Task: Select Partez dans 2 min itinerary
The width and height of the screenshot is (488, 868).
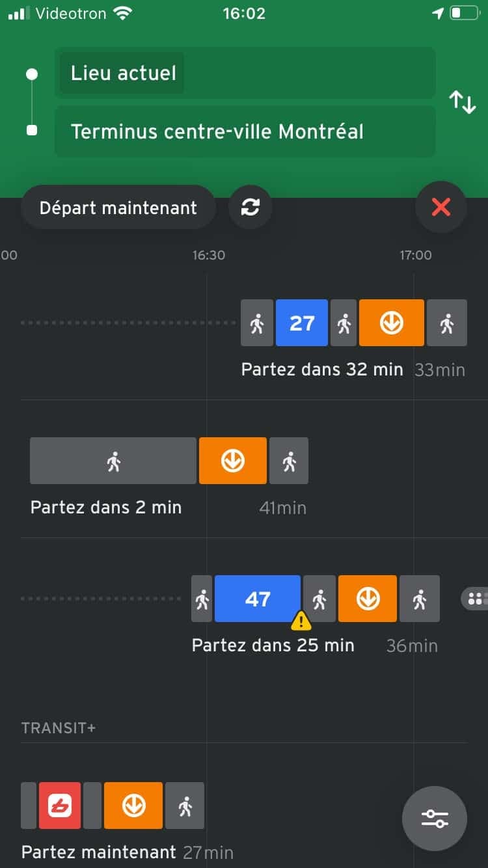Action: tap(105, 508)
